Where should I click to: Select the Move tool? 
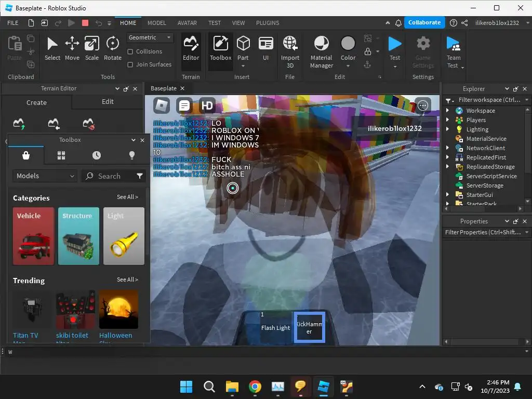(72, 48)
